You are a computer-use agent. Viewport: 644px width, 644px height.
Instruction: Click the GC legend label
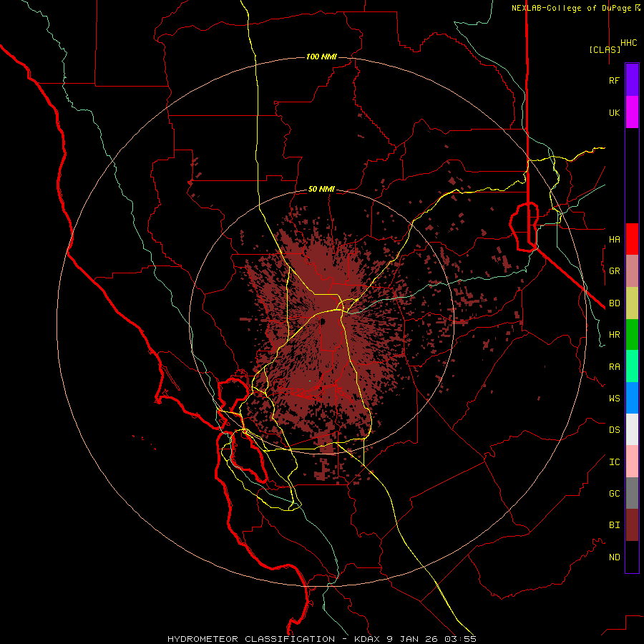point(615,494)
